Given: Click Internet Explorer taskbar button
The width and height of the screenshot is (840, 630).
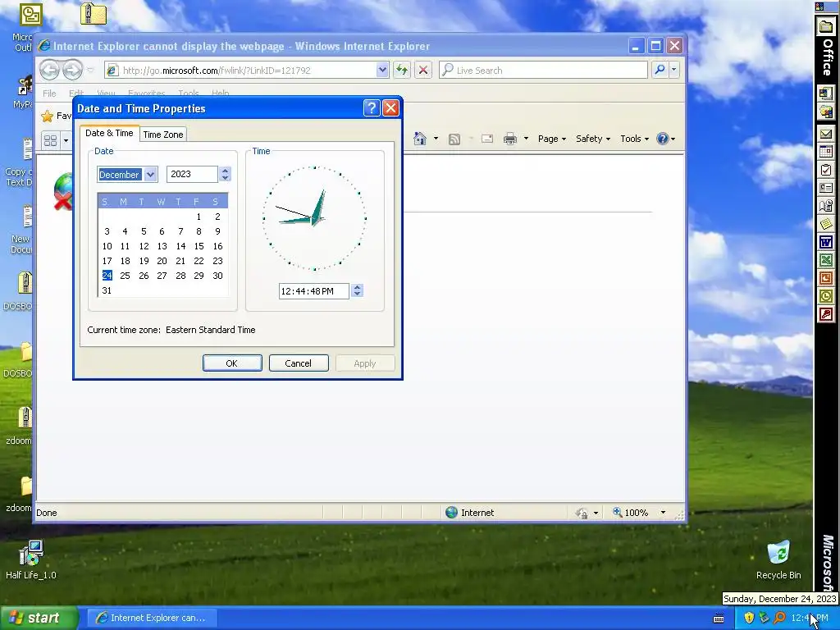Looking at the screenshot, I should coord(152,618).
